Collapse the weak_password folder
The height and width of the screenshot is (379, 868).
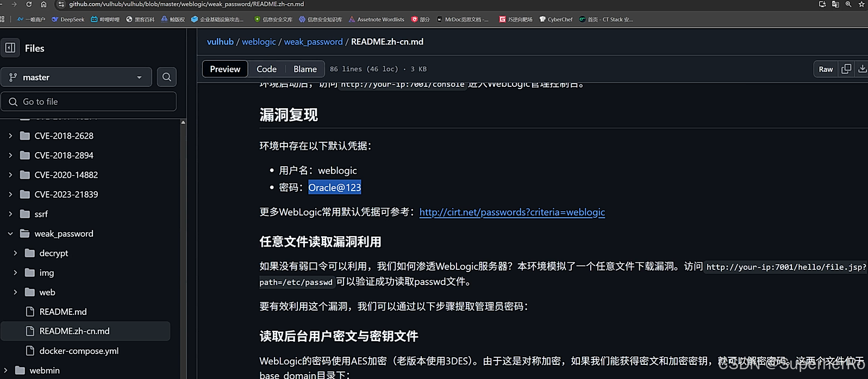(10, 233)
